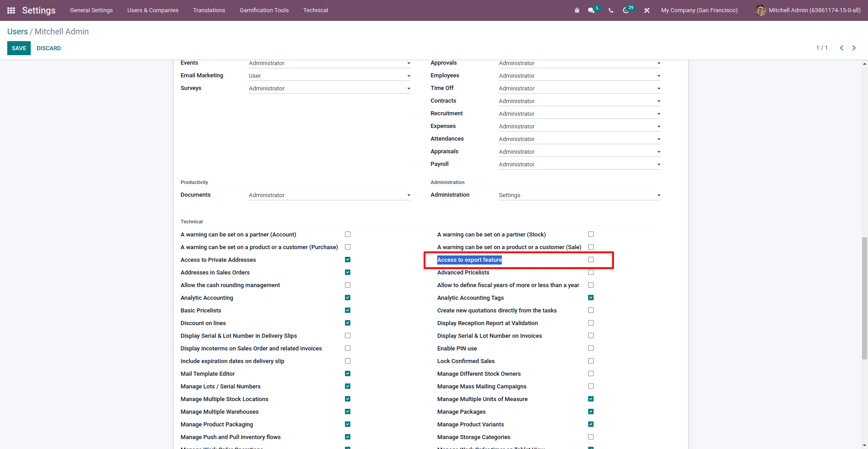Click the 1 / 1 pager counter
868x449 pixels.
(822, 48)
